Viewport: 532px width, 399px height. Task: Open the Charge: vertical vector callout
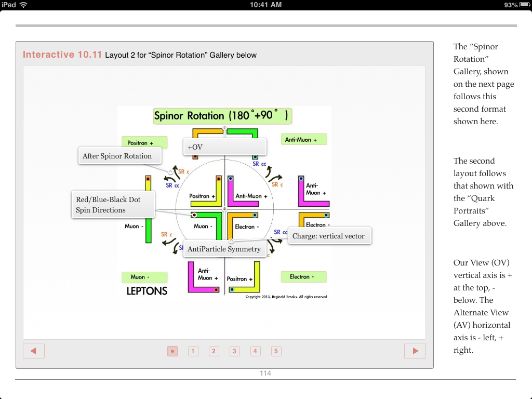tap(329, 236)
